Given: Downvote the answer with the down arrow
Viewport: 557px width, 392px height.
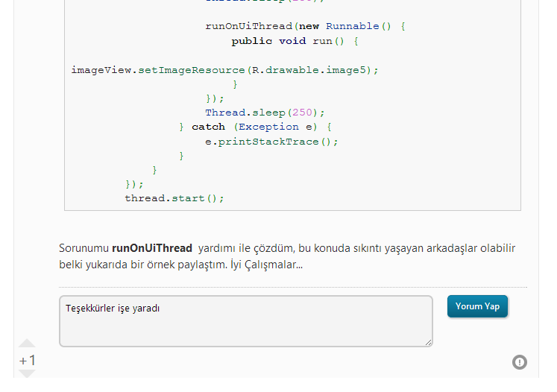Looking at the screenshot, I should (x=27, y=373).
